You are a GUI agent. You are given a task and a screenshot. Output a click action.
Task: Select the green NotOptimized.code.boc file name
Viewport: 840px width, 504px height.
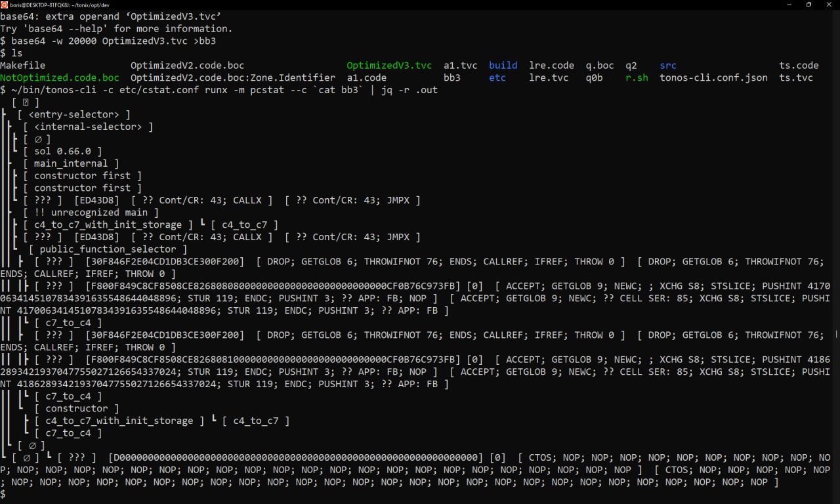(60, 77)
